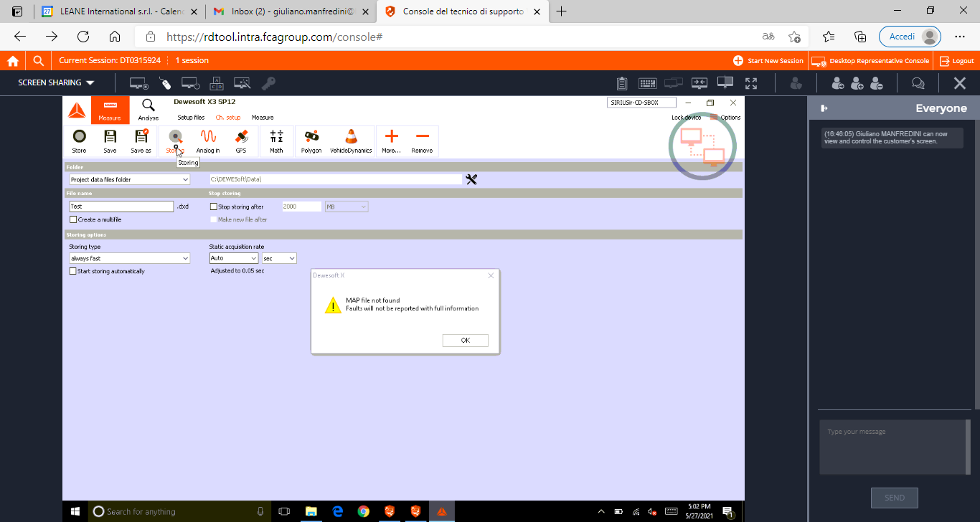Open the Polygon module icon

pyautogui.click(x=311, y=137)
